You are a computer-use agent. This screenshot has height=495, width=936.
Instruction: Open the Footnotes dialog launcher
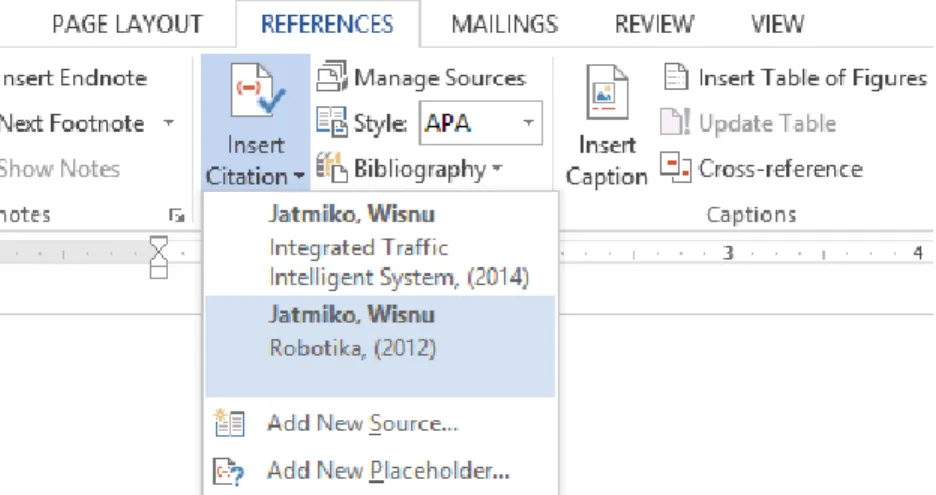pyautogui.click(x=176, y=215)
